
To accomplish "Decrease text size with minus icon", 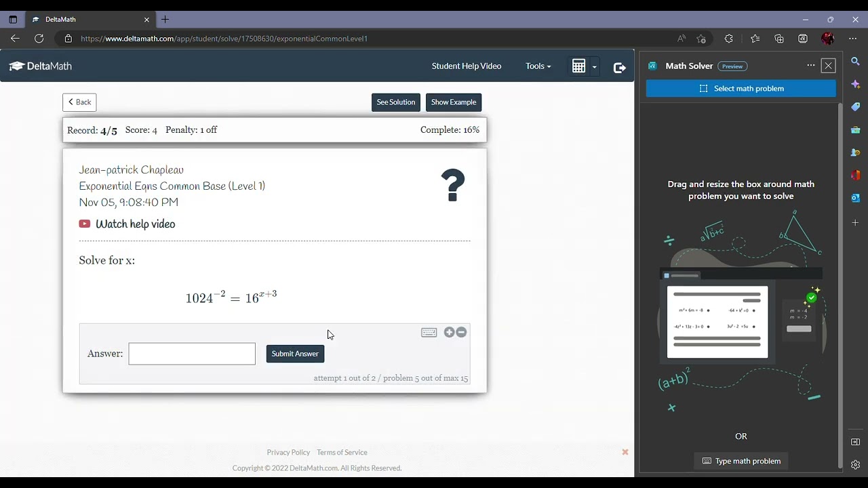I will 461,332.
